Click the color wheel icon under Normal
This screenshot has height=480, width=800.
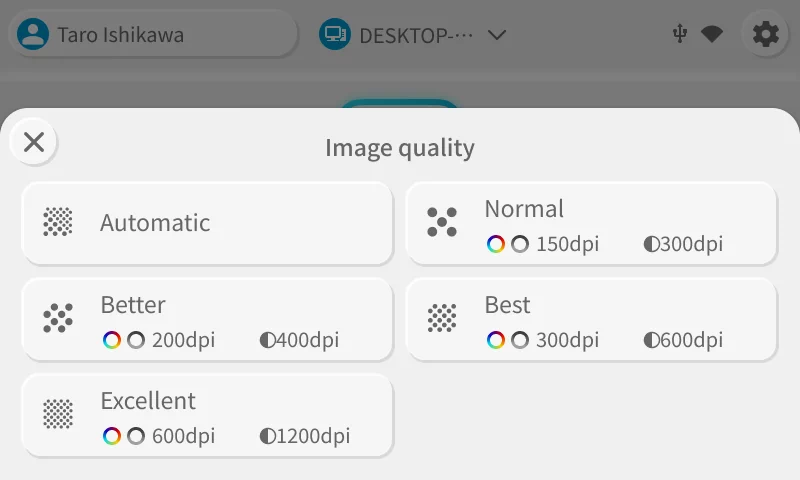(x=496, y=244)
